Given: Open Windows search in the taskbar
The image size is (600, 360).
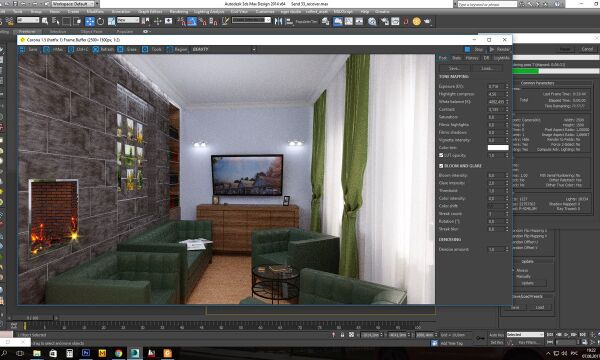Looking at the screenshot, I should click(4, 353).
